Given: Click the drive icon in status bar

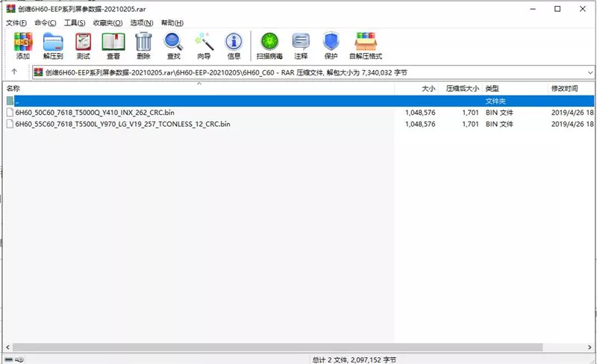Looking at the screenshot, I should pyautogui.click(x=9, y=360).
